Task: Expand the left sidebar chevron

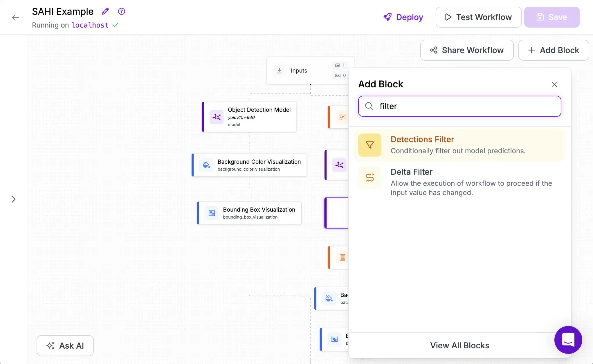Action: (13, 199)
